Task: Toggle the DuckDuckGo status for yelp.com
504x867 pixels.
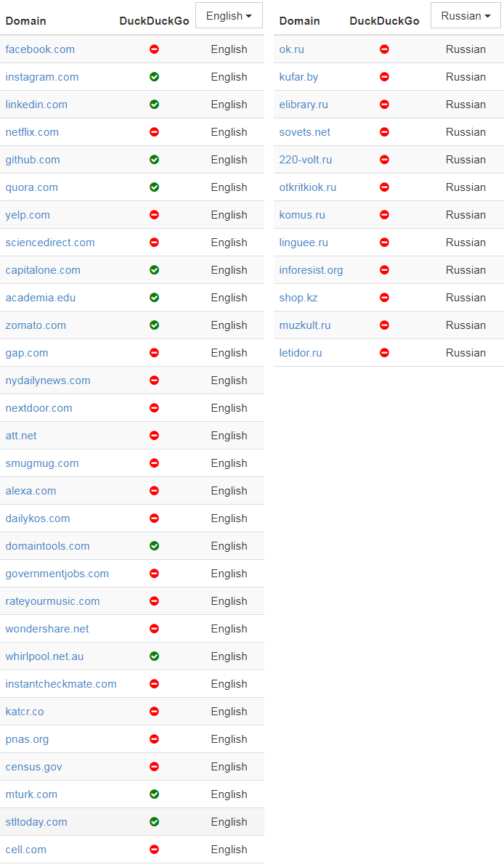Action: [154, 215]
